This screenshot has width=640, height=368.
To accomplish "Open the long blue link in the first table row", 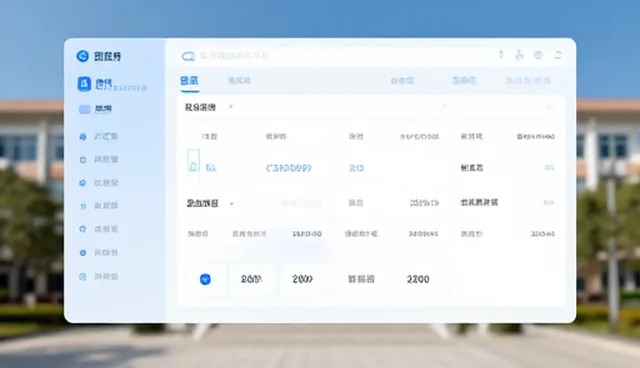I will pyautogui.click(x=289, y=168).
